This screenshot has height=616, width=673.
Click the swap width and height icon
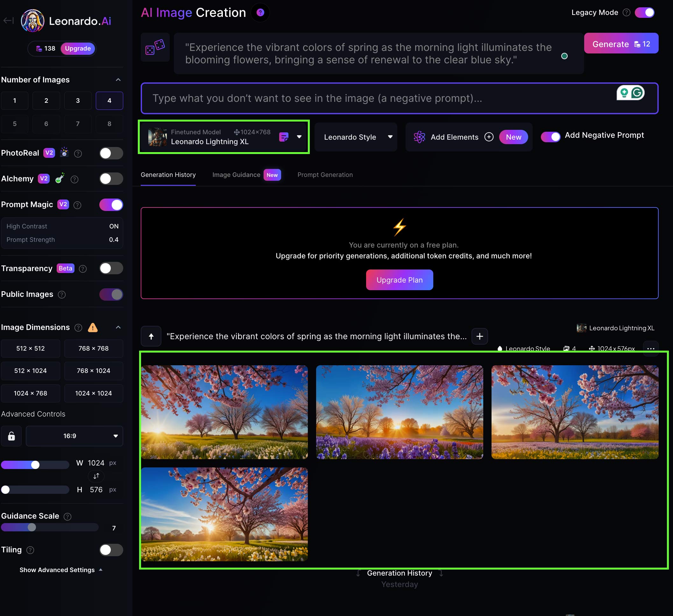coord(96,476)
